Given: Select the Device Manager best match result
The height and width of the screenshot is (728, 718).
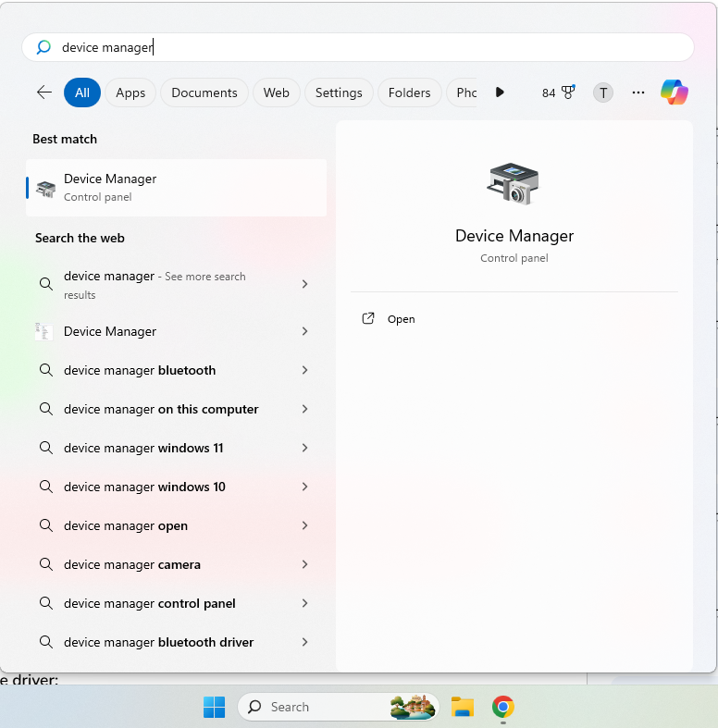Looking at the screenshot, I should (x=176, y=187).
